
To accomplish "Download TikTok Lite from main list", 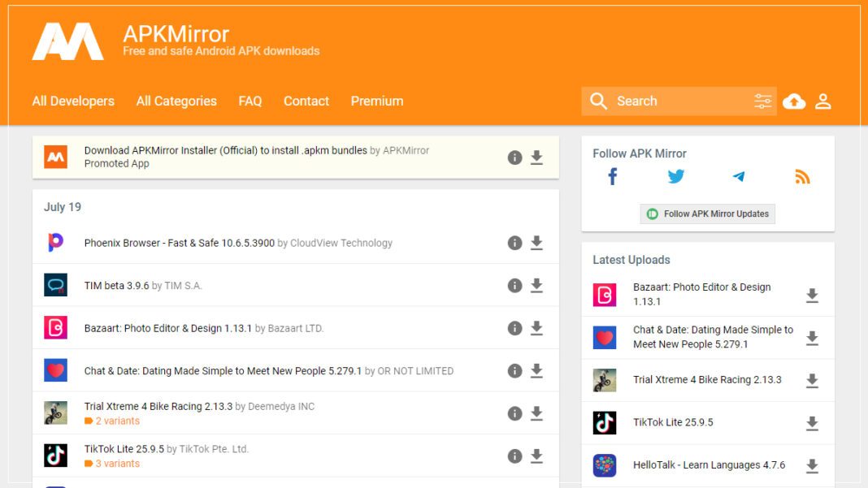I will [x=536, y=456].
